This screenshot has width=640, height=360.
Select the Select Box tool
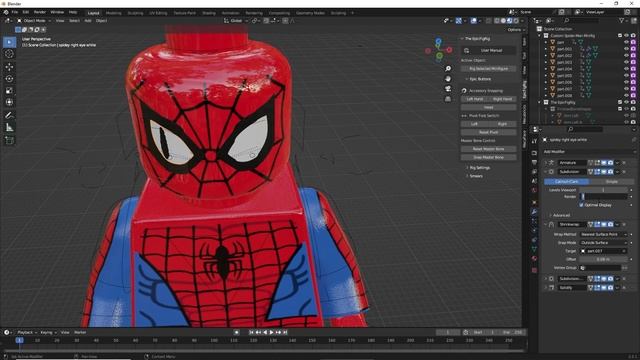pos(9,42)
